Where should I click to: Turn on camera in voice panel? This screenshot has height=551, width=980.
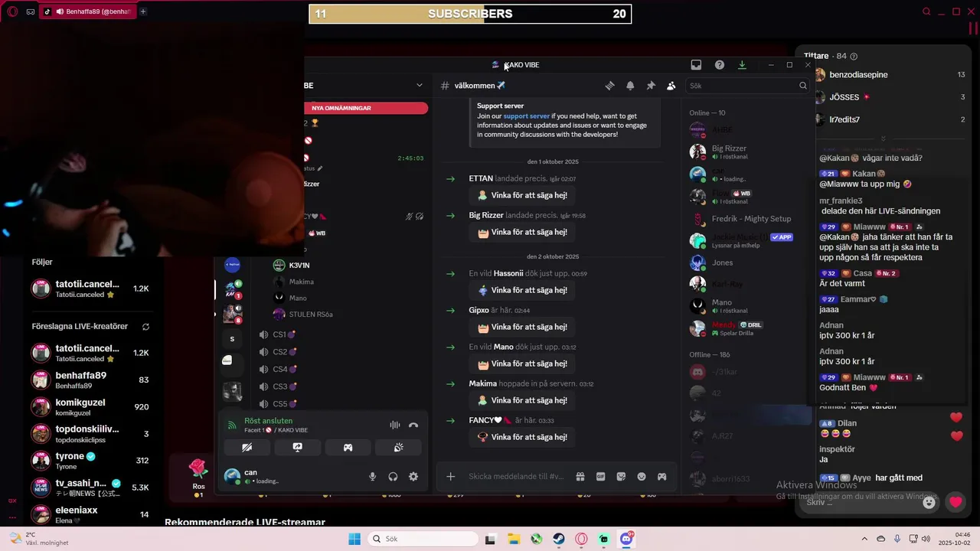click(247, 448)
